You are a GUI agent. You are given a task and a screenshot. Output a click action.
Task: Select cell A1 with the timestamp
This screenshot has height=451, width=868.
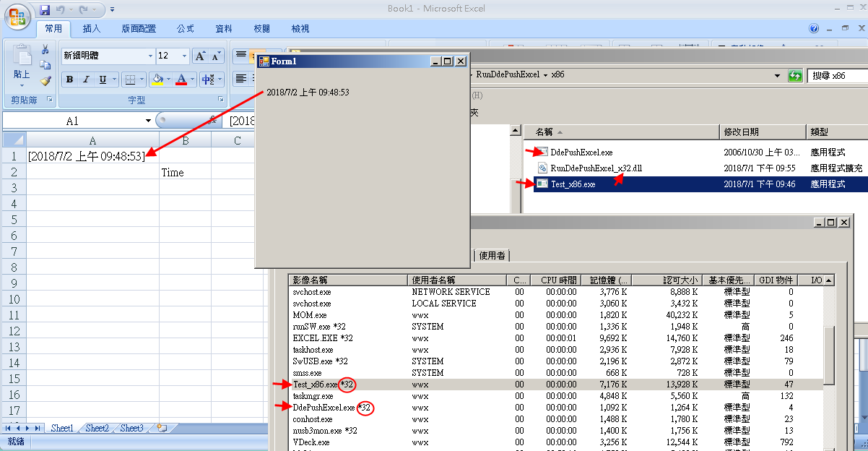93,155
